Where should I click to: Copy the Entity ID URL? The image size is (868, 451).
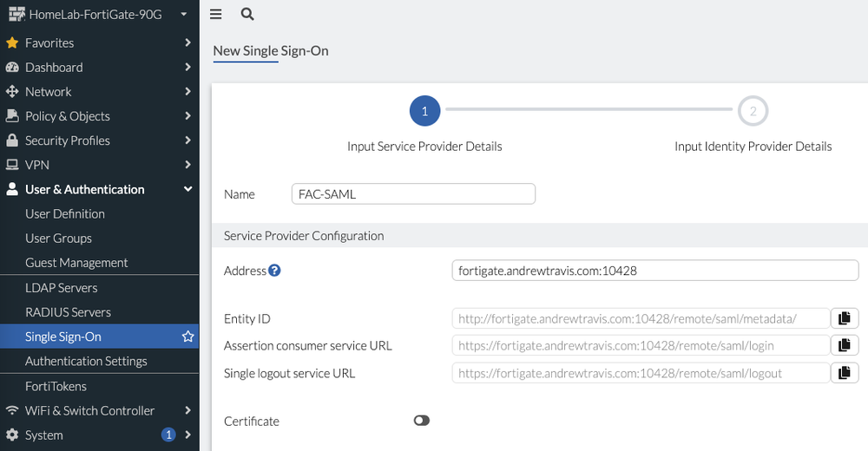click(x=845, y=318)
